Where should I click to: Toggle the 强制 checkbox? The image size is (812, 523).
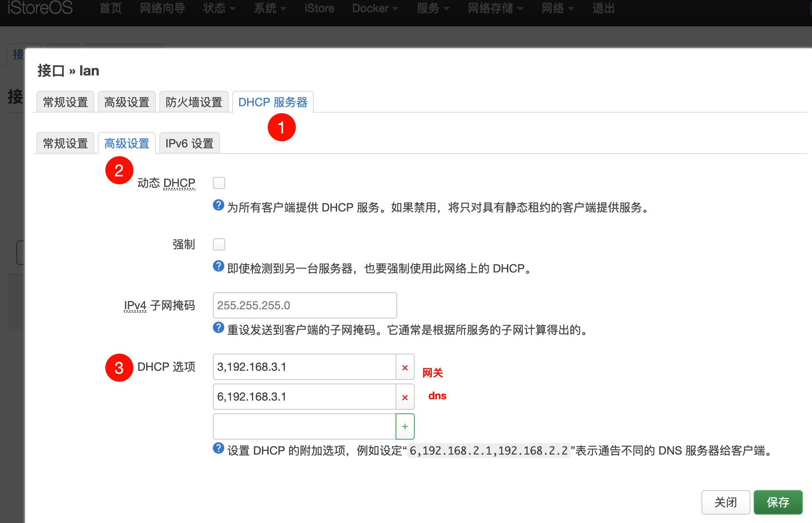pyautogui.click(x=219, y=244)
